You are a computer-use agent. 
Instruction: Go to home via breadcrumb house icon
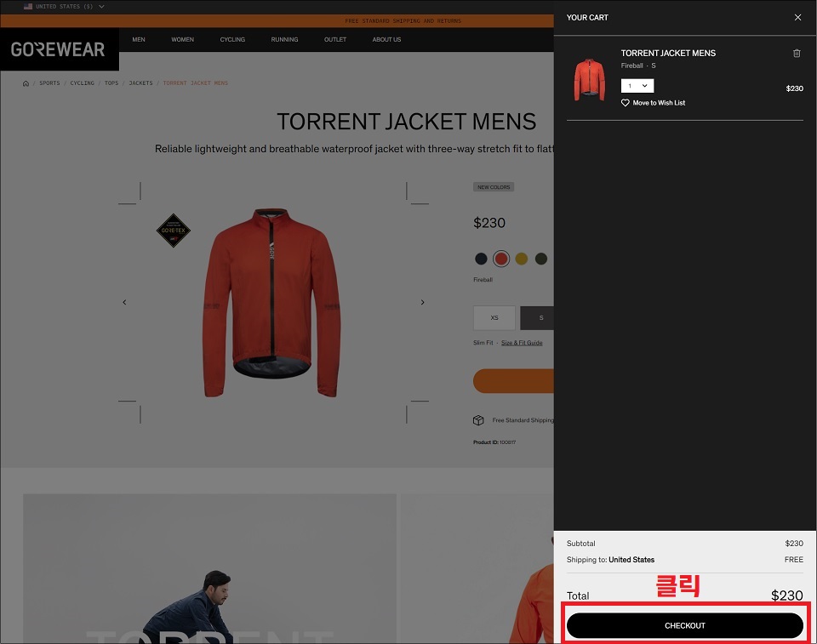tap(26, 83)
